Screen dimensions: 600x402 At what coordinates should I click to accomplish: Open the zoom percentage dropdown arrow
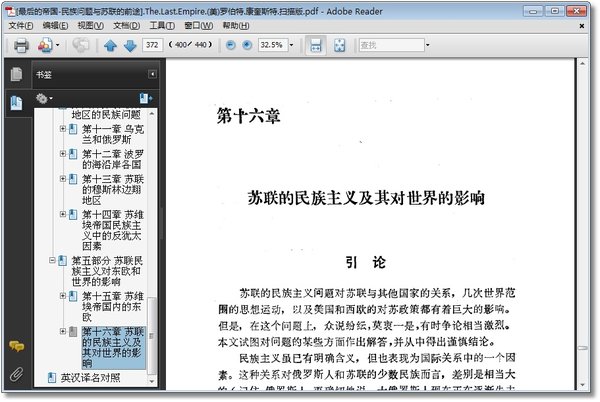292,45
